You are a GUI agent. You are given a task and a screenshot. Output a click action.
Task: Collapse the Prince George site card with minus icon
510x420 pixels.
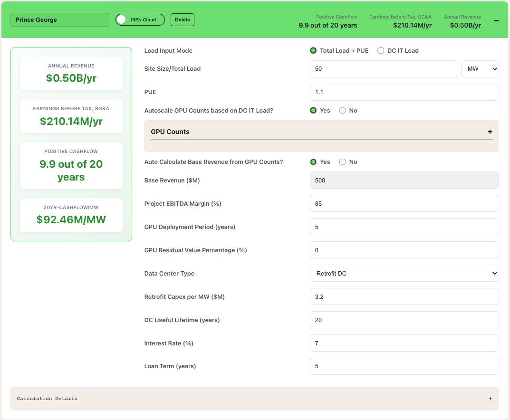[x=496, y=21]
